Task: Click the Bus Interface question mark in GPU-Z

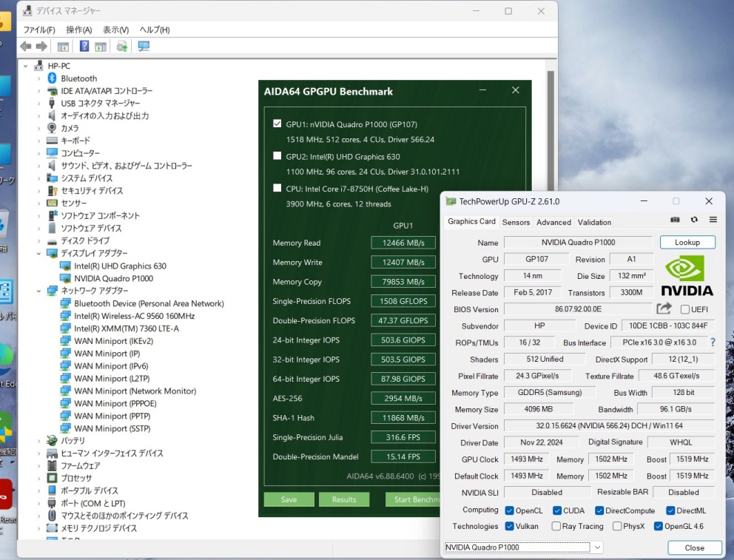Action: (x=713, y=343)
